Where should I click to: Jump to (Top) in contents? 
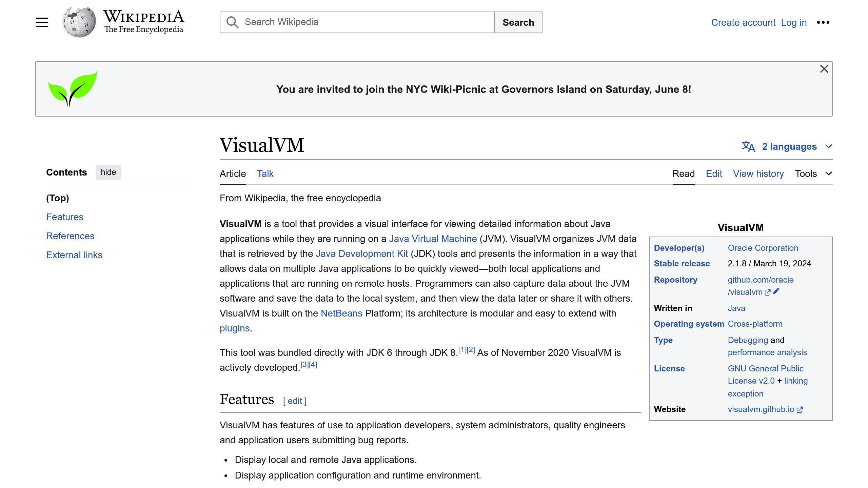[x=58, y=198]
